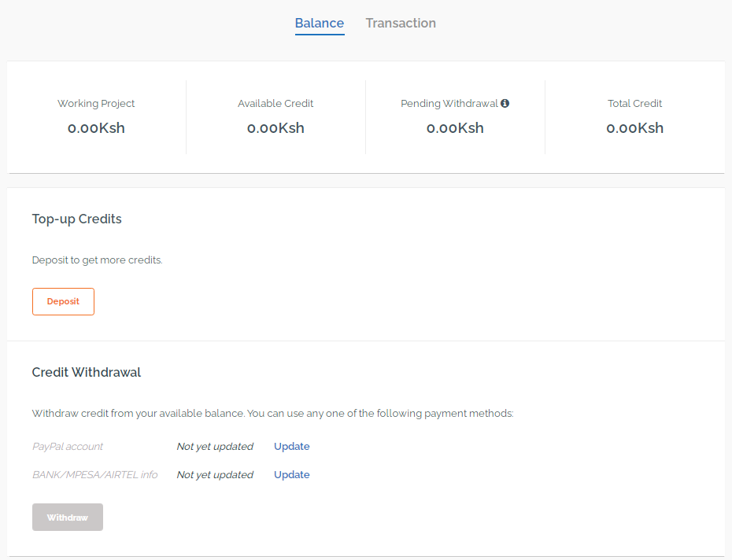Click the Deposit to get more credits text
Screen dimensions: 732x560
(x=97, y=260)
